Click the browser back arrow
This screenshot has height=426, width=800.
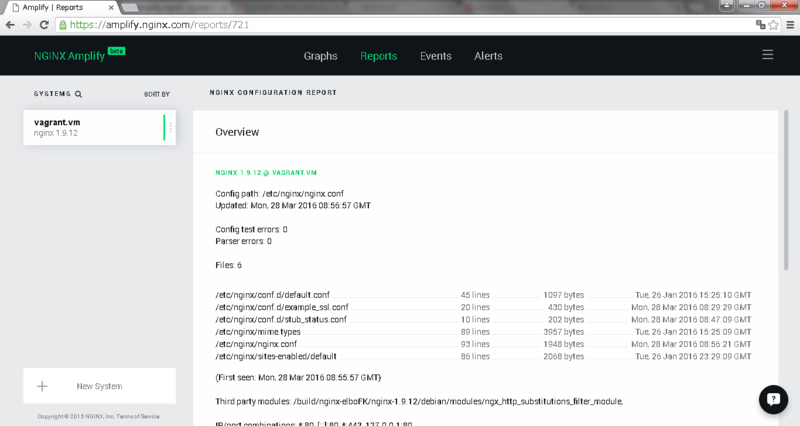click(x=10, y=25)
